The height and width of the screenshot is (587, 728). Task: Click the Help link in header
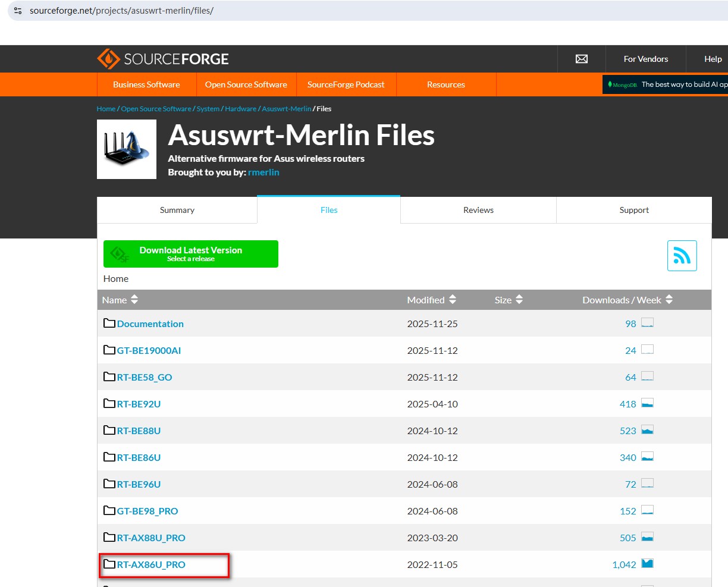(x=713, y=59)
